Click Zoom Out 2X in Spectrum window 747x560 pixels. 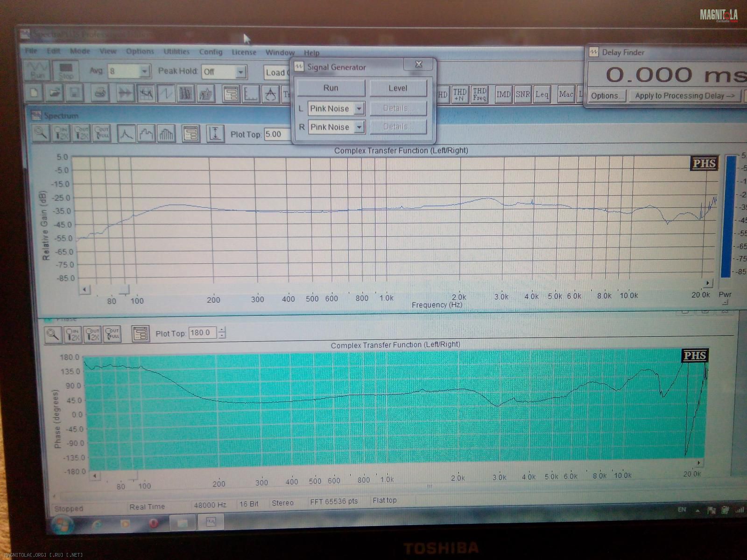[x=81, y=133]
